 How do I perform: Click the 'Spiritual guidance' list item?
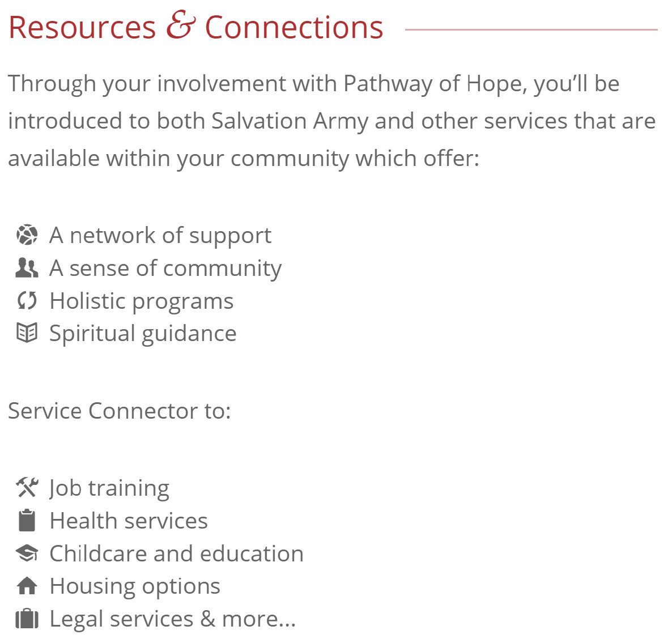point(143,334)
